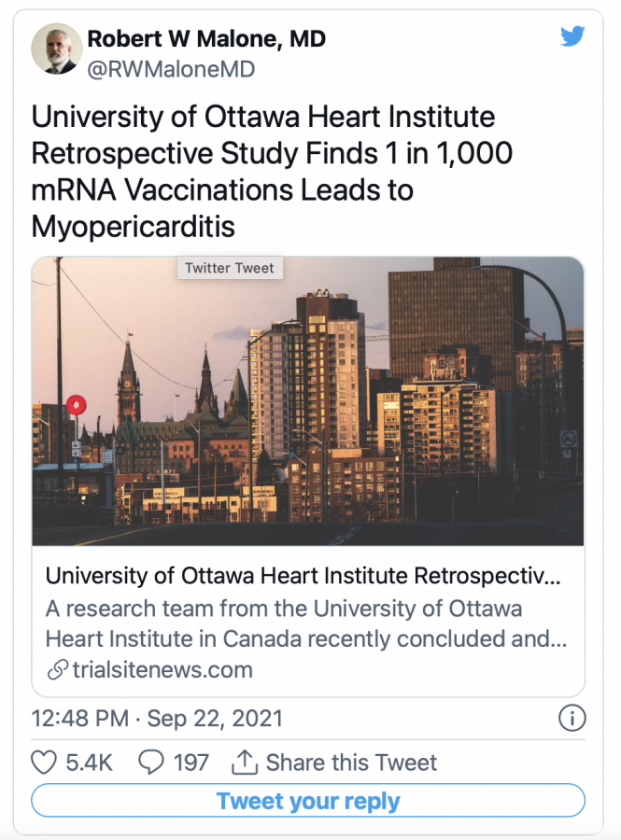Like the tweet with the heart icon
This screenshot has height=840, width=621.
44,763
